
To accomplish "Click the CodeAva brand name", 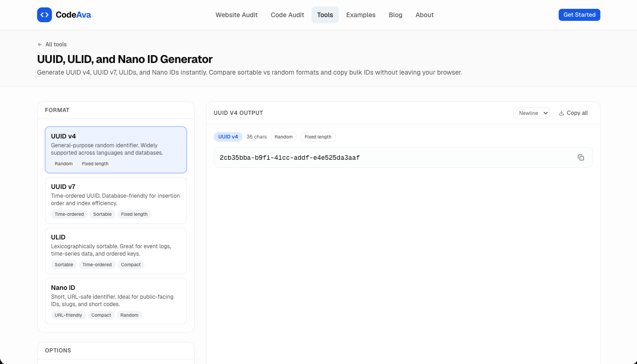I will pyautogui.click(x=73, y=15).
